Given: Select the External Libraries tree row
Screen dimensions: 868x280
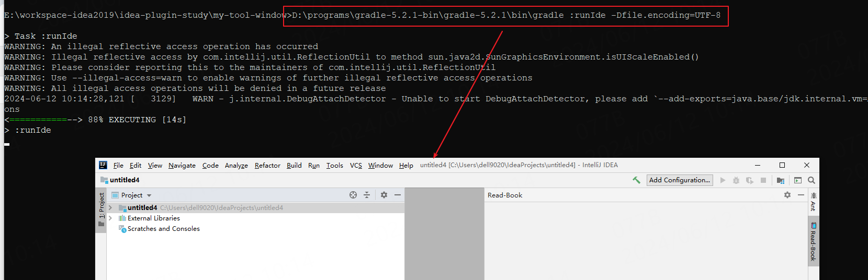Looking at the screenshot, I should (255, 218).
